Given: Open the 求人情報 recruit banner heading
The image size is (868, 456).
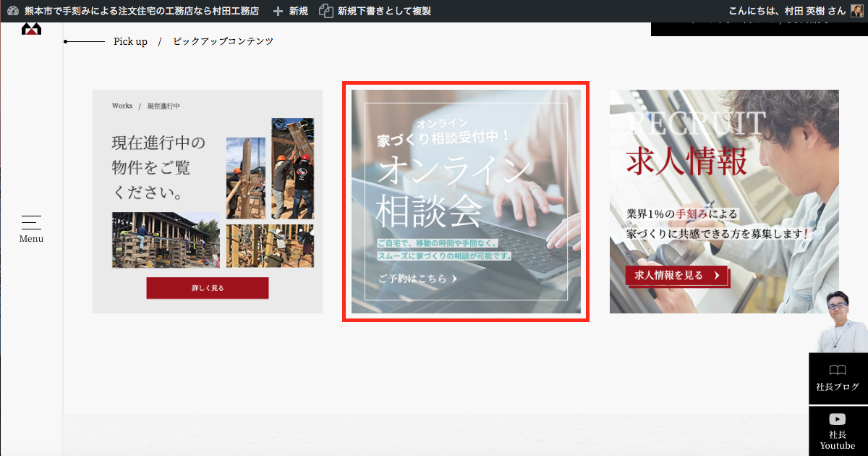Looking at the screenshot, I should coord(686,162).
